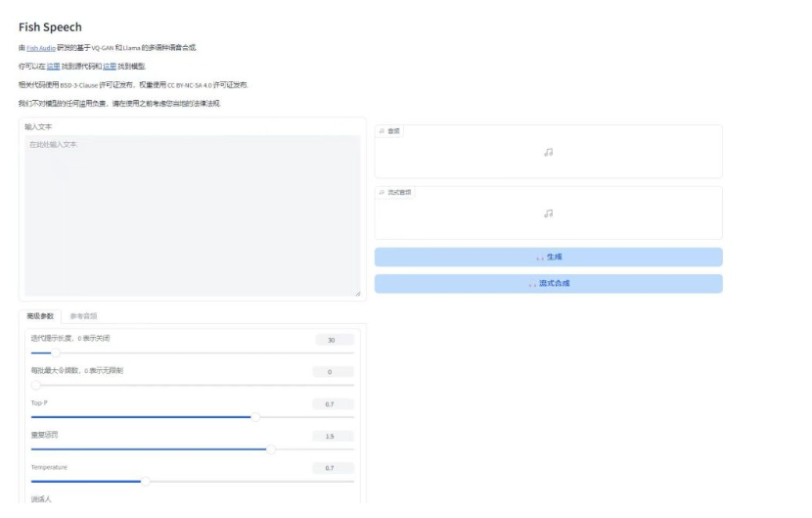Click into the 输入文本 text area

coord(192,215)
